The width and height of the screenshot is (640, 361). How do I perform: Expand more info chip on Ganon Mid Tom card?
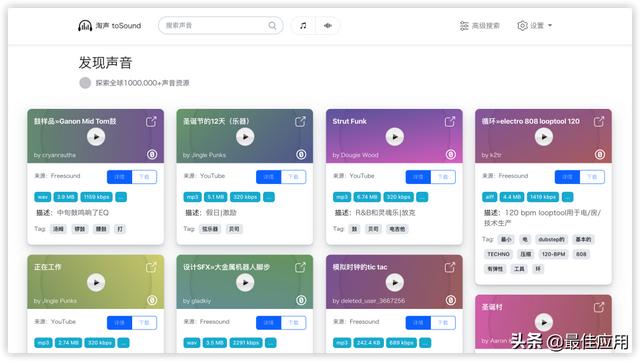[x=121, y=197]
